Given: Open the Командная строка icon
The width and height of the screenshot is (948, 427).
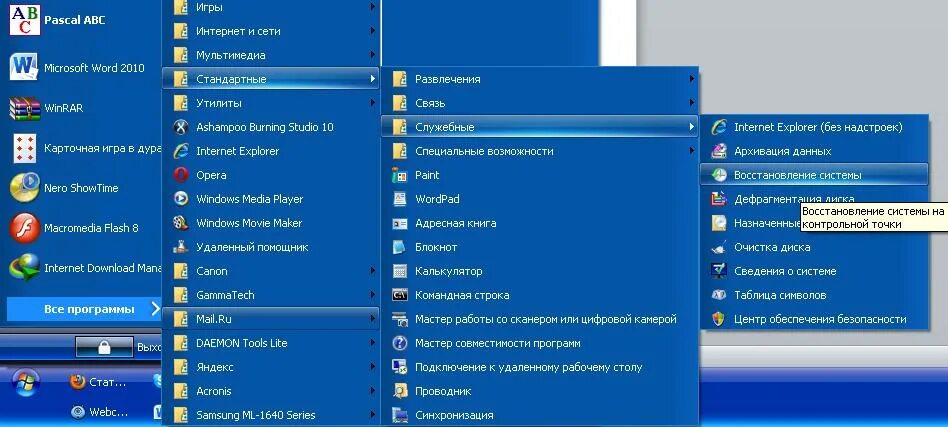Looking at the screenshot, I should 400,295.
